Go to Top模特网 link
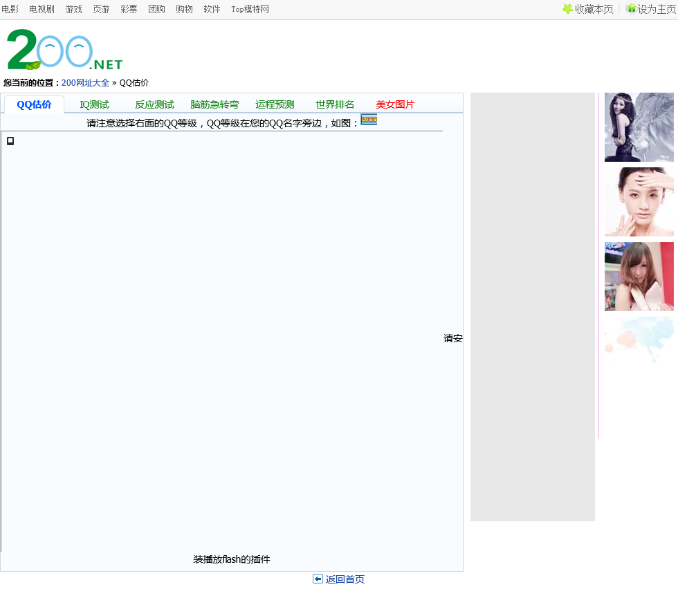The height and width of the screenshot is (616, 678). [250, 9]
